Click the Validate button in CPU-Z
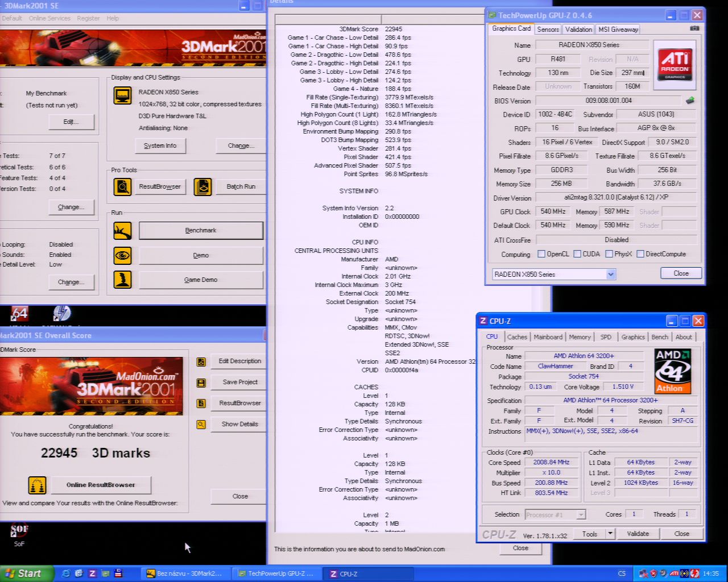Image resolution: width=728 pixels, height=582 pixels. 638,534
